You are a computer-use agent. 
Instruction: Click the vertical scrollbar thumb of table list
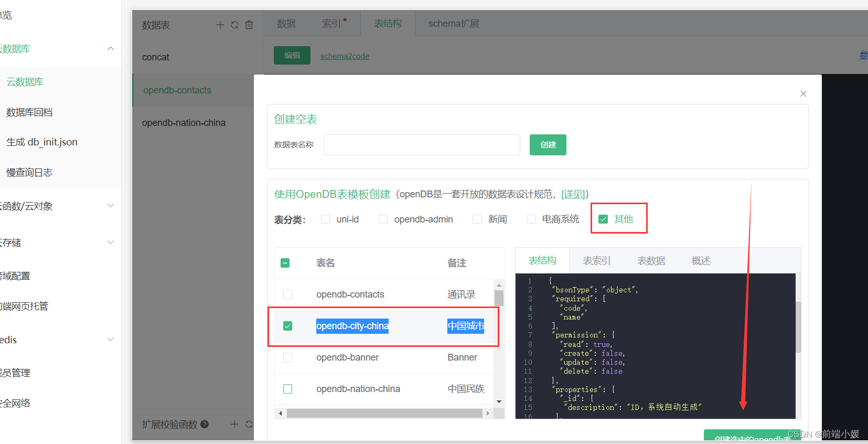click(499, 298)
